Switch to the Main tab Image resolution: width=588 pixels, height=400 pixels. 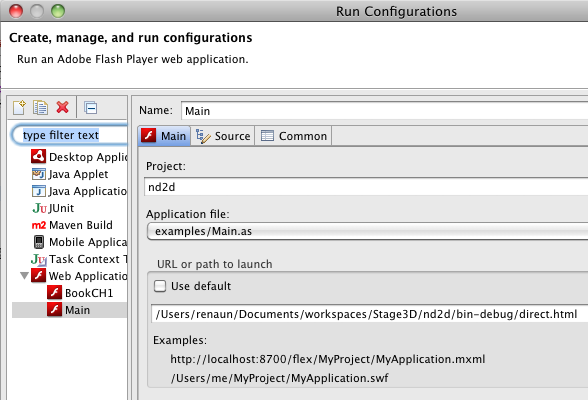point(164,136)
